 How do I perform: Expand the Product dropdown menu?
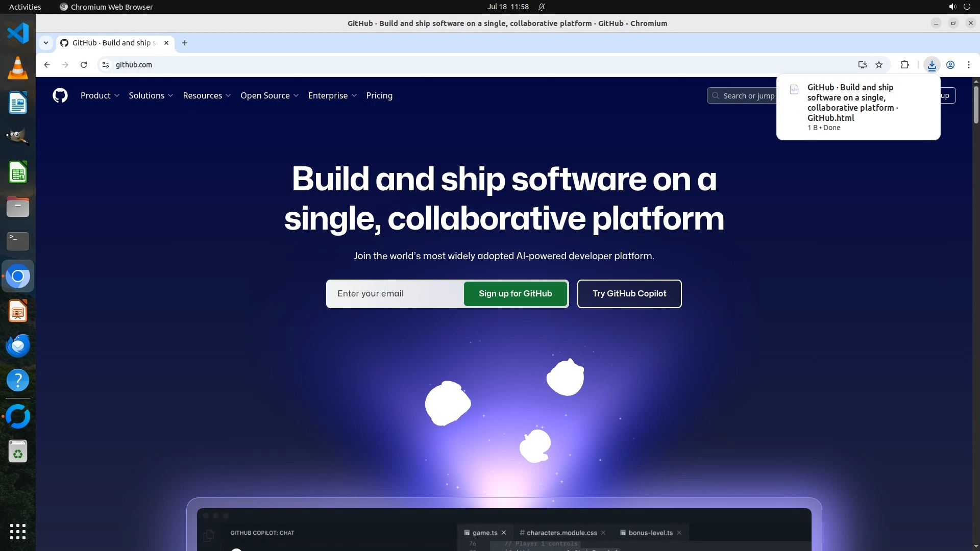(100, 95)
